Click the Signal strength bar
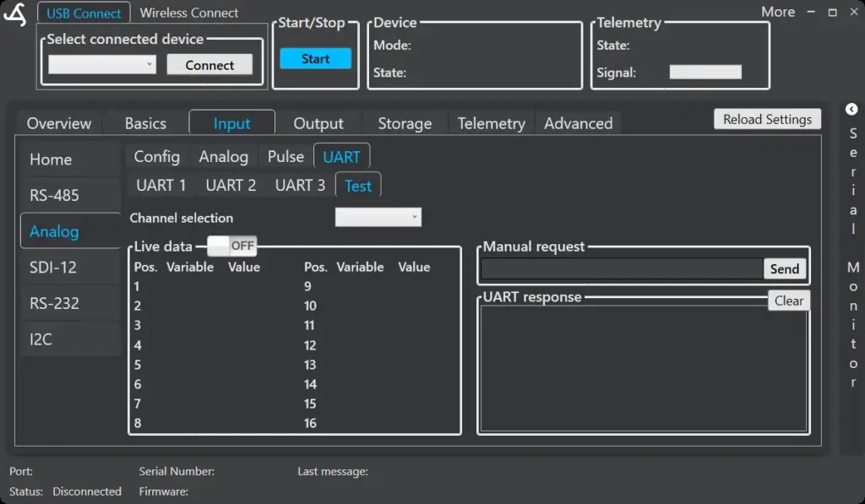865x504 pixels. click(705, 73)
